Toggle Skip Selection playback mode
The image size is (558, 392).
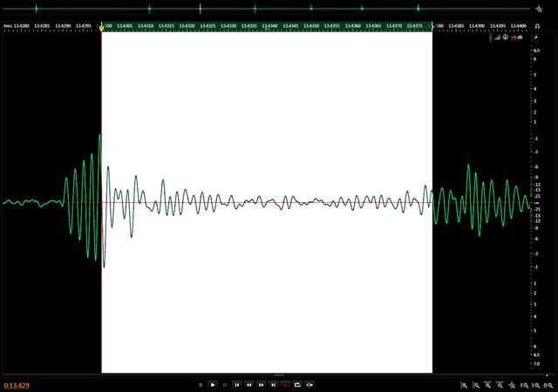pos(310,385)
